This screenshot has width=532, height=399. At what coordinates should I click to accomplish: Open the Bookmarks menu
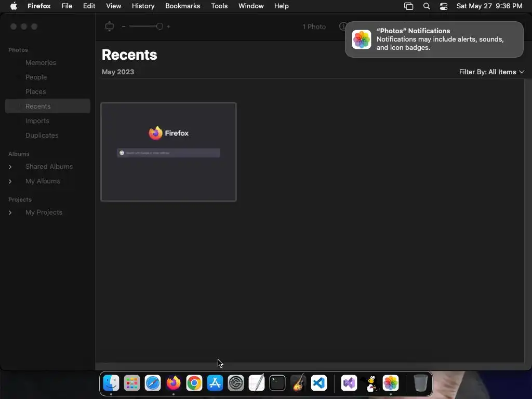(182, 6)
